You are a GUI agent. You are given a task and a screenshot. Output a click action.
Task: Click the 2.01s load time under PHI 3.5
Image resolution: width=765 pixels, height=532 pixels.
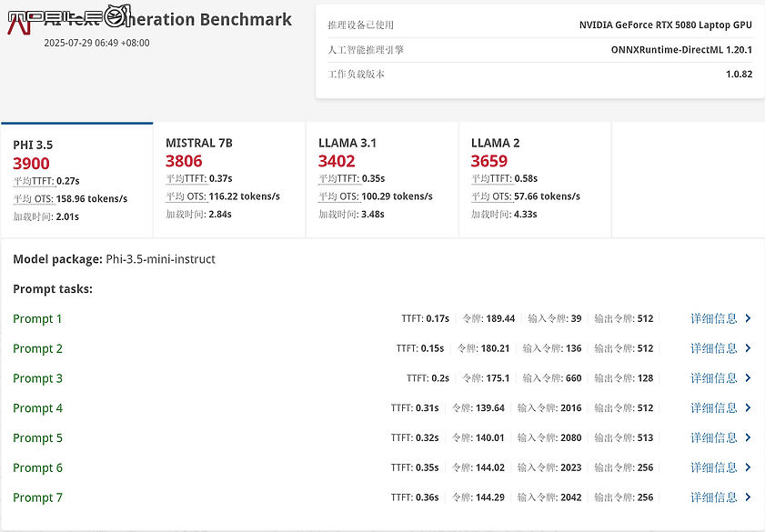(x=67, y=216)
